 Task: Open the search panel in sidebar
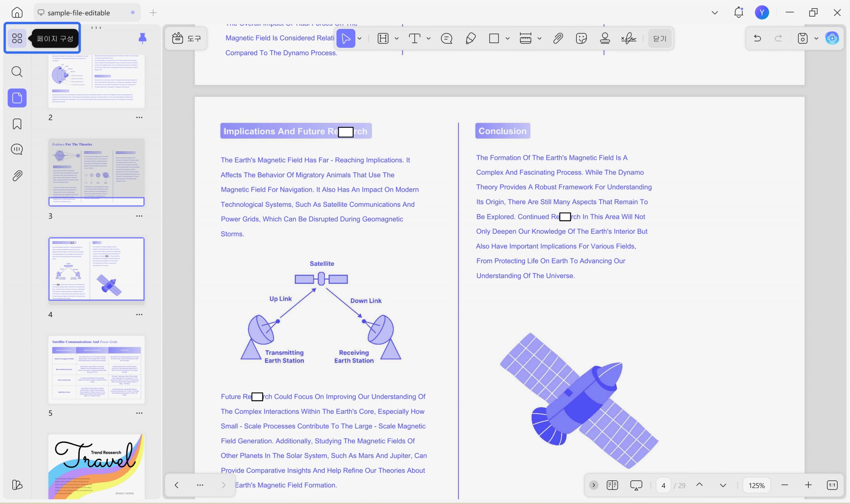(17, 72)
